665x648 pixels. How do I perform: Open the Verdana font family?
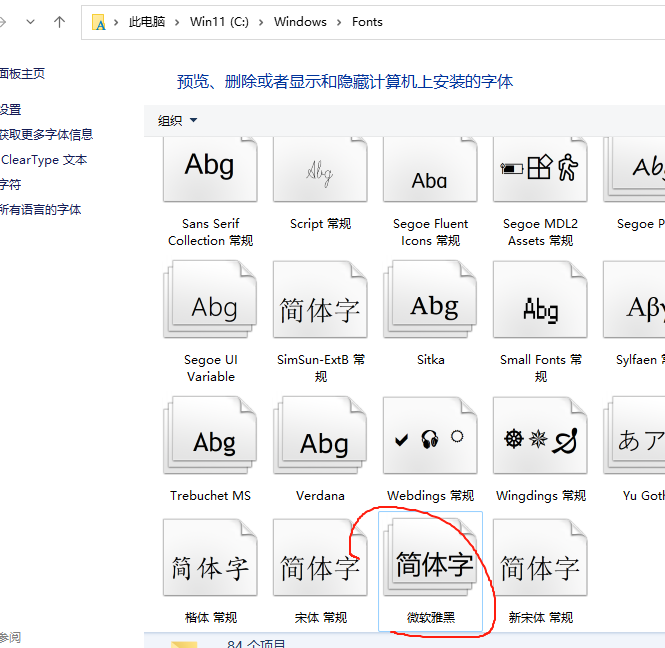point(320,442)
